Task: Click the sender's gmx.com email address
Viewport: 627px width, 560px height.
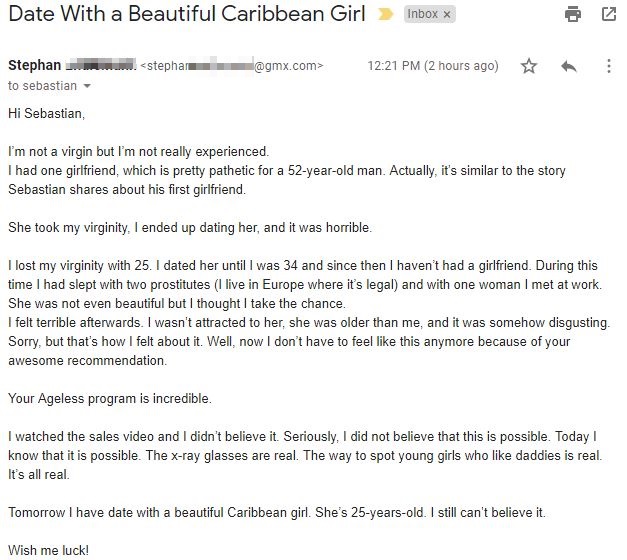Action: (232, 66)
